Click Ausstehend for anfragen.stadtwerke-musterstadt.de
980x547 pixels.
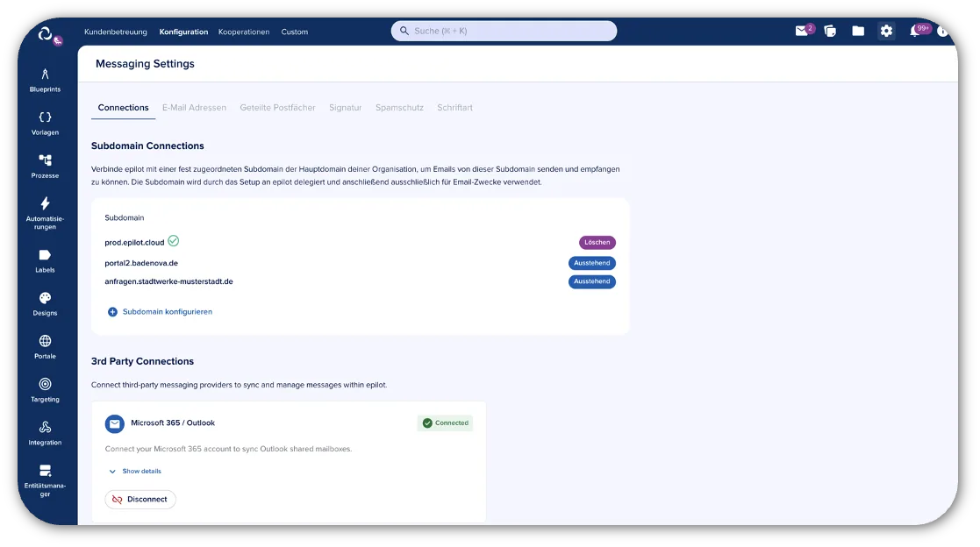pos(592,281)
